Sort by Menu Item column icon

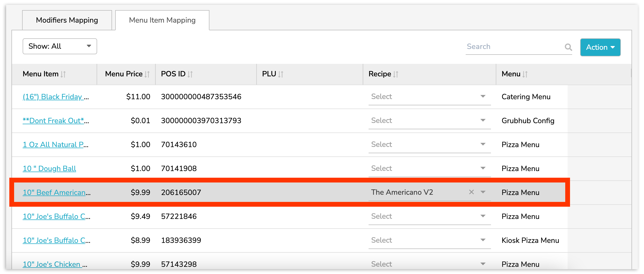[x=63, y=74]
